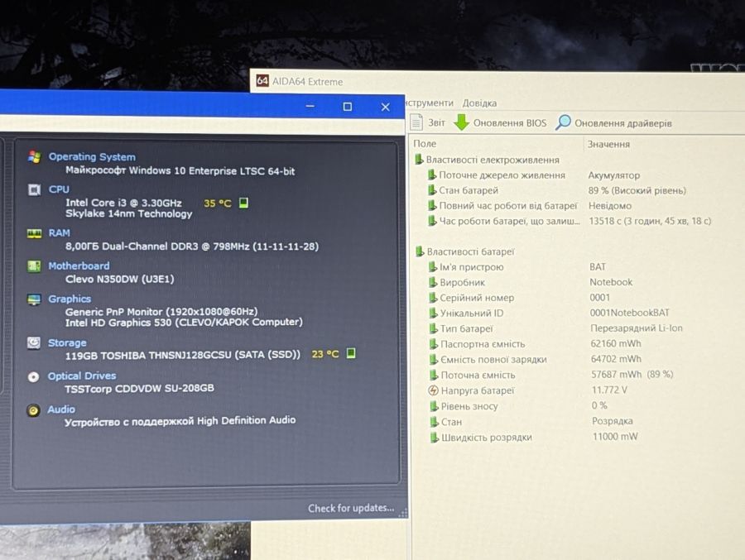Click the Audio speaker icon
Viewport: 745px width, 560px height.
pyautogui.click(x=33, y=410)
